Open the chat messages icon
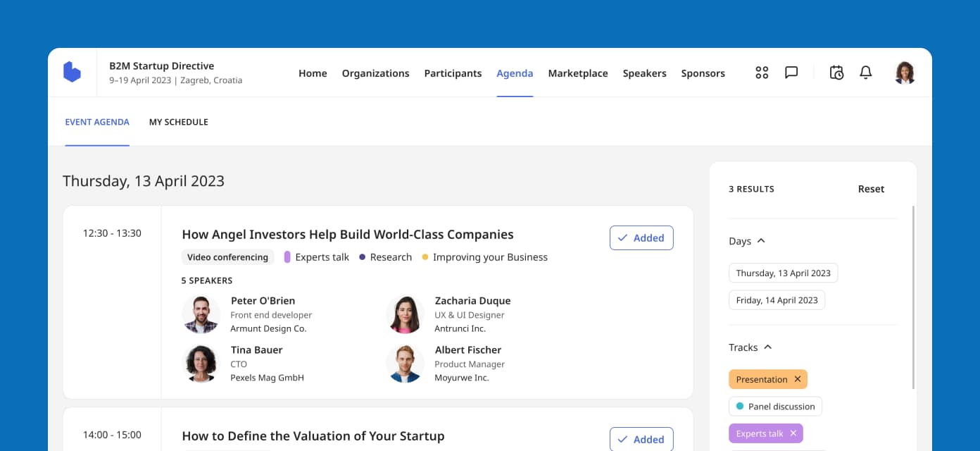The image size is (980, 451). coord(791,73)
